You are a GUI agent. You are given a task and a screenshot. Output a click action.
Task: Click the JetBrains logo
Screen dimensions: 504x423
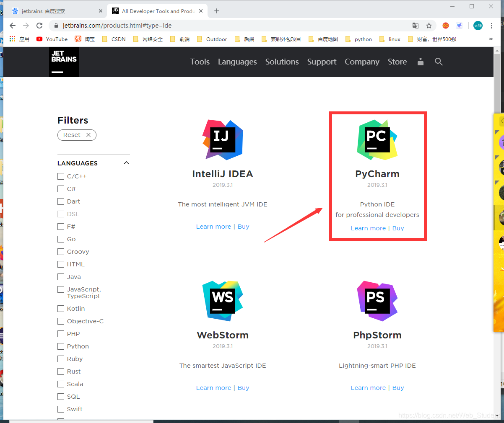tap(64, 62)
